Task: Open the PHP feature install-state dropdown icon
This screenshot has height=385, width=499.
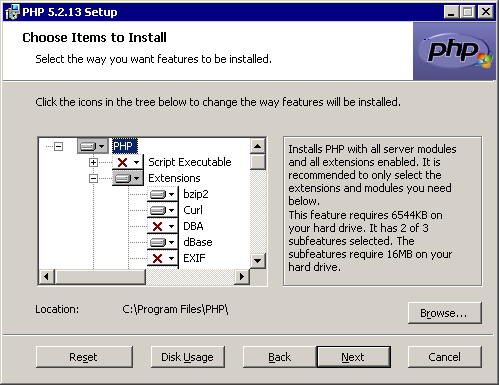Action: point(93,146)
